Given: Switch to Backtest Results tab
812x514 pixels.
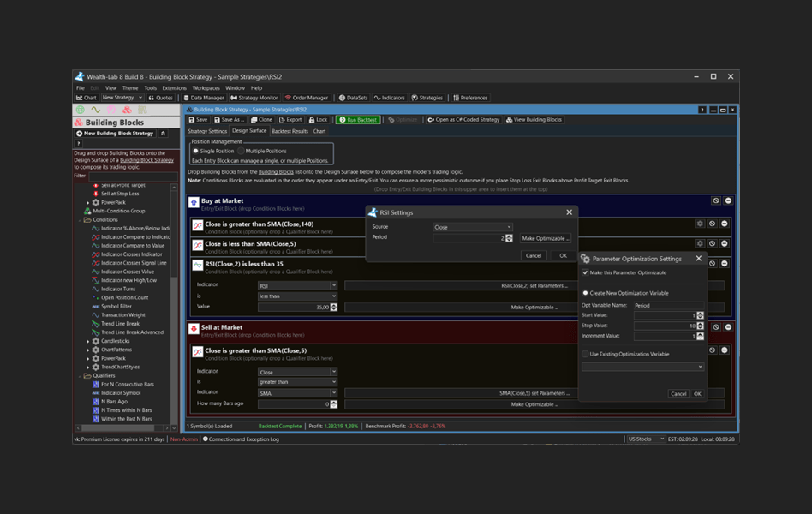Looking at the screenshot, I should click(x=290, y=131).
